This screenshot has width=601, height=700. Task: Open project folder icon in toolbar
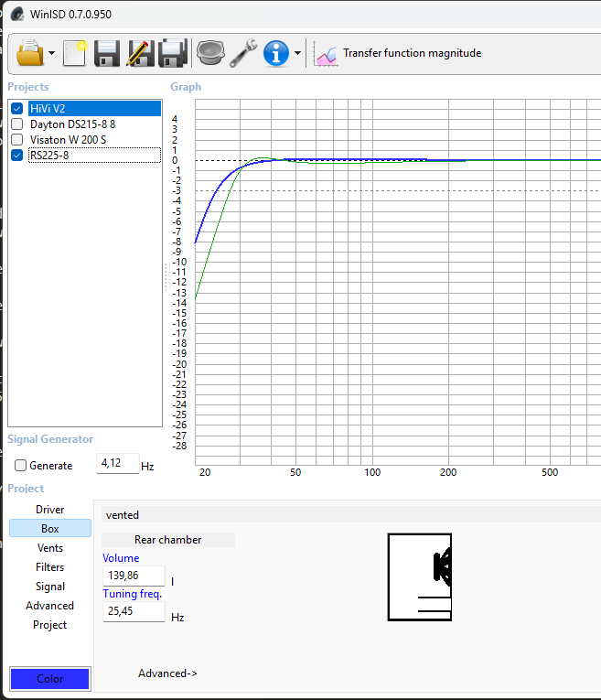click(30, 53)
